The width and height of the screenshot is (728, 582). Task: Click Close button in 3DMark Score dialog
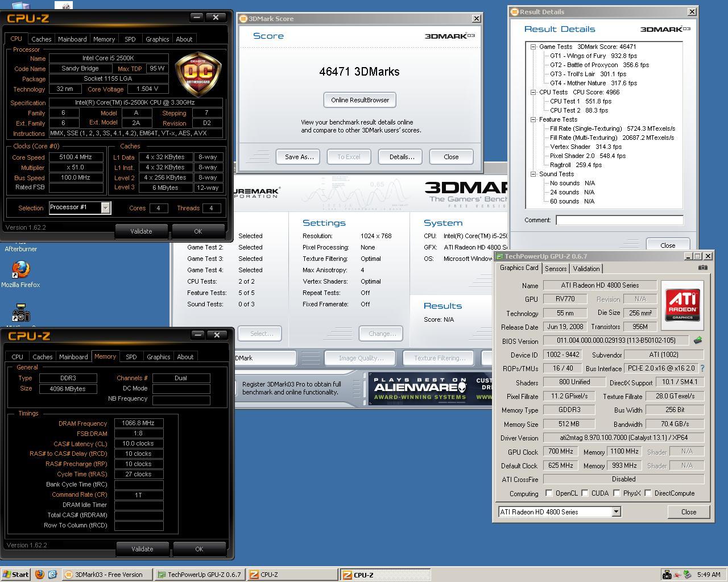click(x=451, y=157)
